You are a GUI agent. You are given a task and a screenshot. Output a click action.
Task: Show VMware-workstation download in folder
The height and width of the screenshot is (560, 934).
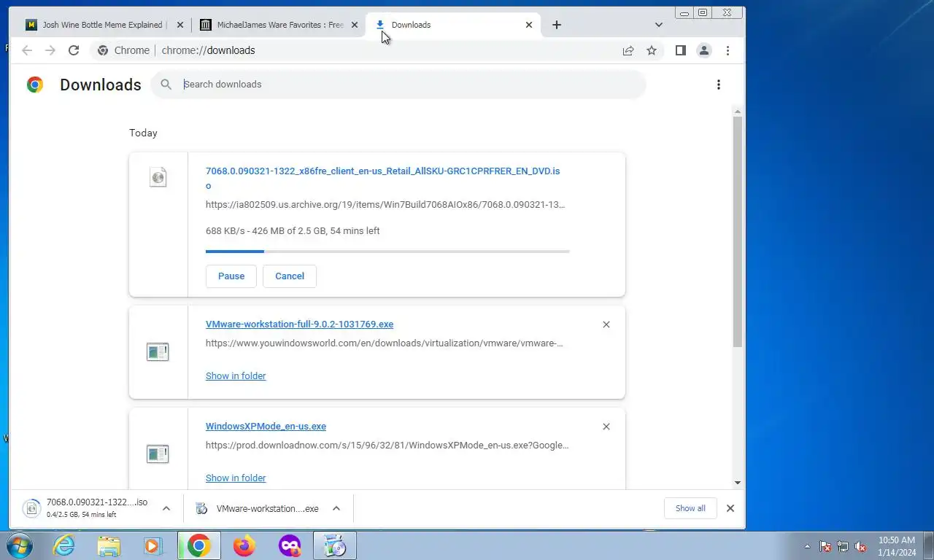pyautogui.click(x=236, y=376)
